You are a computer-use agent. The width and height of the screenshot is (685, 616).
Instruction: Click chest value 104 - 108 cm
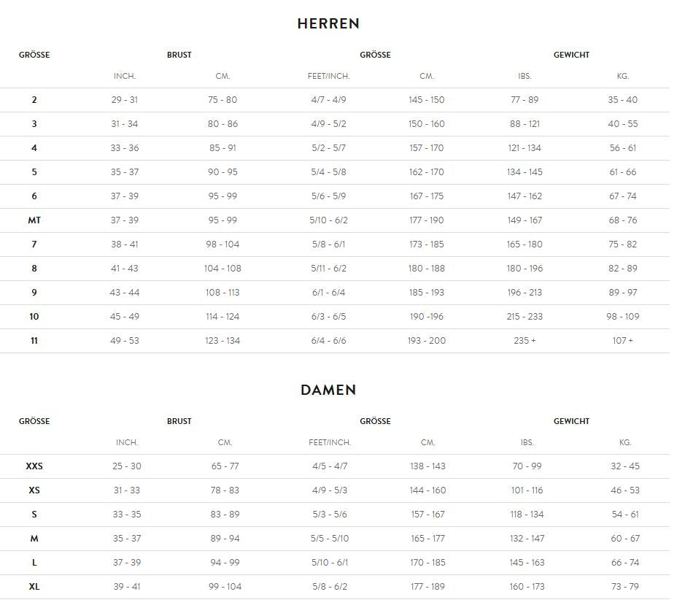[x=222, y=269]
